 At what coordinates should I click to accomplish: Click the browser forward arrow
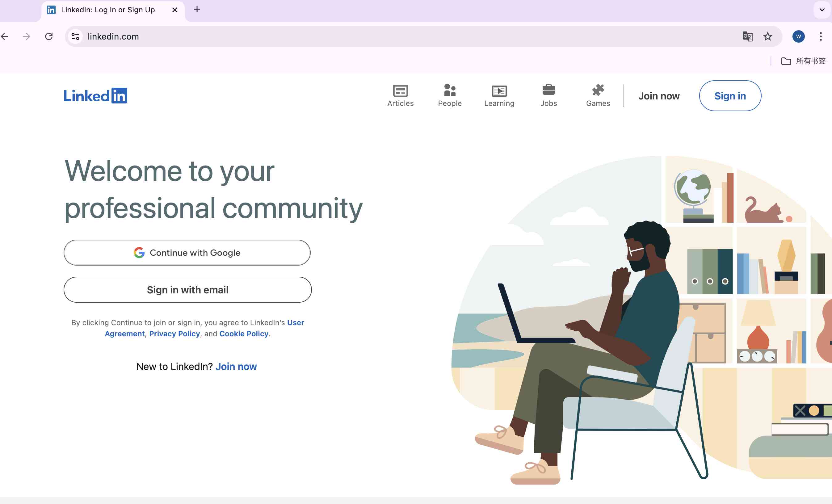tap(26, 36)
